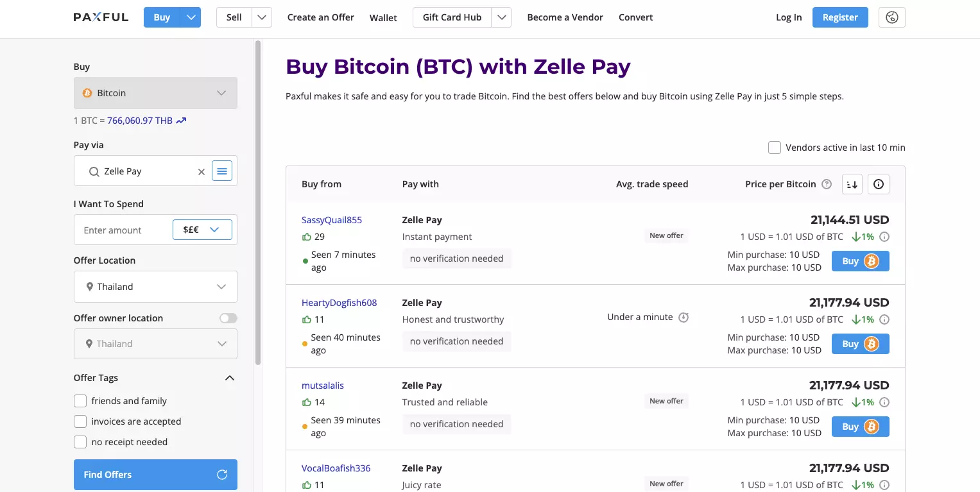980x492 pixels.
Task: Click the Find Offers button
Action: point(155,475)
